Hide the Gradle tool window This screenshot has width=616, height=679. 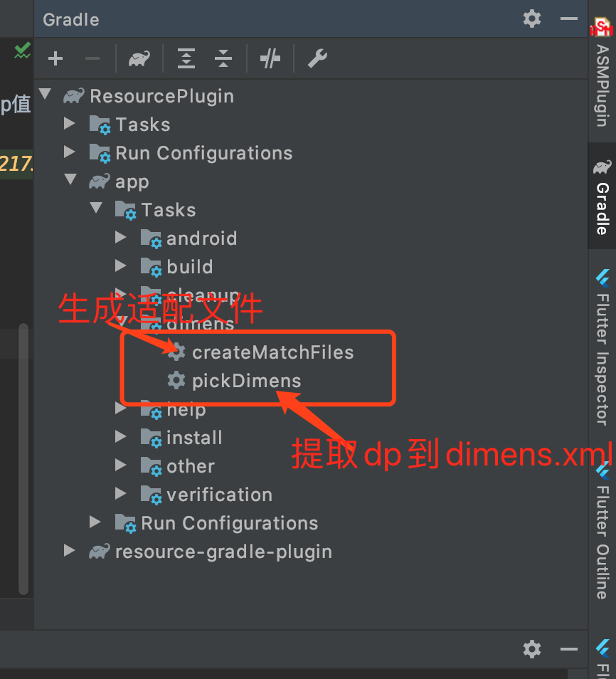pyautogui.click(x=568, y=19)
